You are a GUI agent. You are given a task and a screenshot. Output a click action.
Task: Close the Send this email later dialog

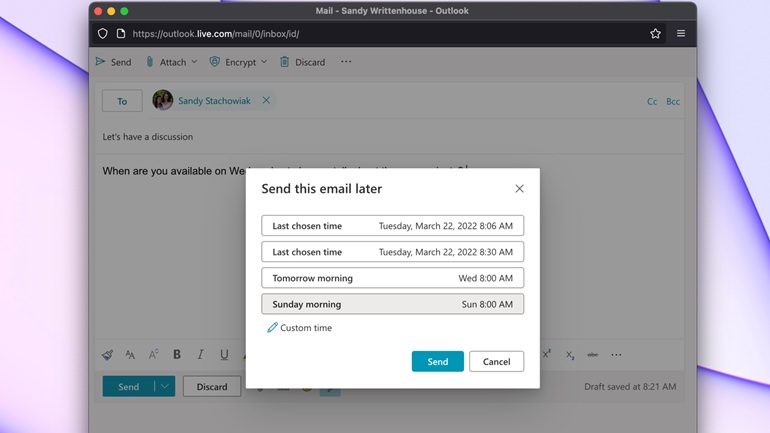519,189
